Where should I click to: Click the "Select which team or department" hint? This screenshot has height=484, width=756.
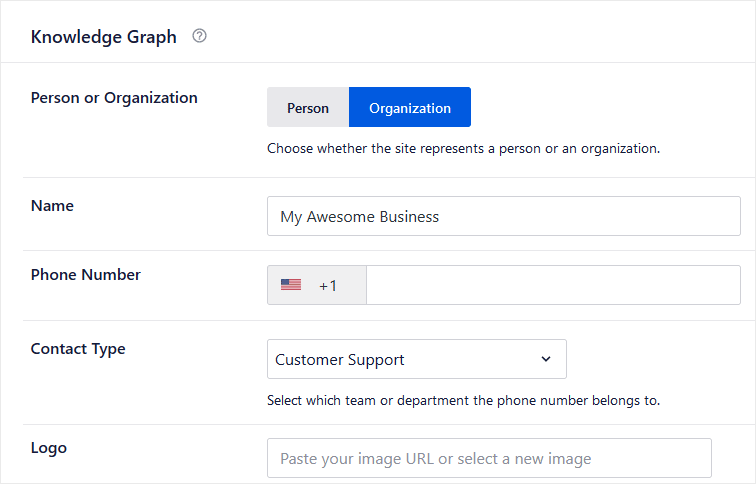[x=463, y=401]
